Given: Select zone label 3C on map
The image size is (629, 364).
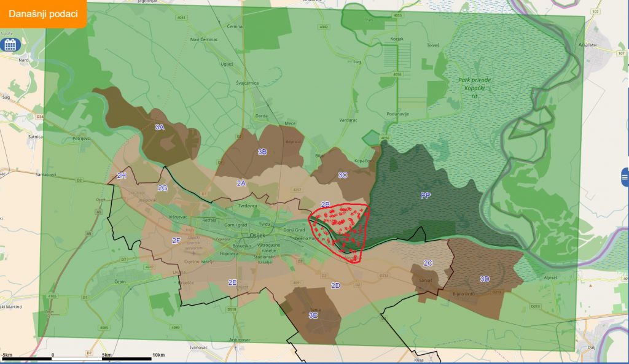Looking at the screenshot, I should pos(342,175).
